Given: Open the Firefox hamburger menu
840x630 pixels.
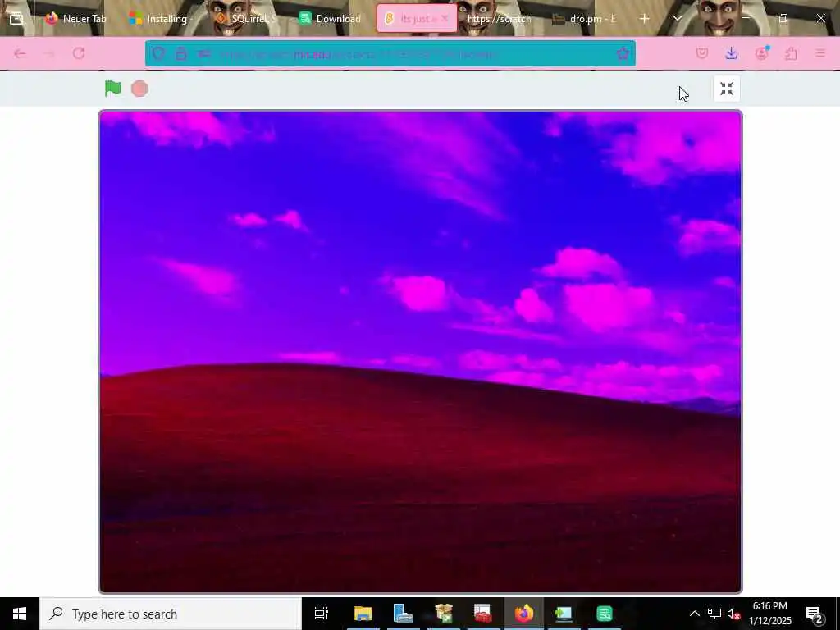Looking at the screenshot, I should pos(820,53).
